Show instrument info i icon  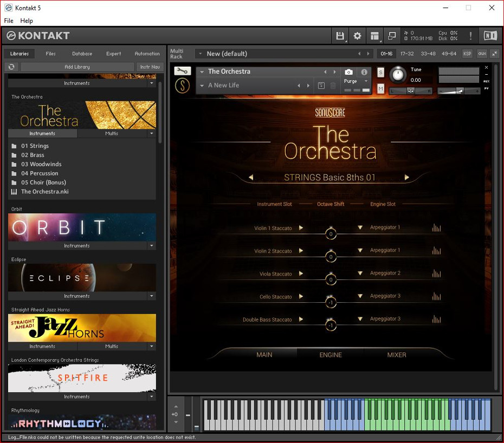(364, 72)
